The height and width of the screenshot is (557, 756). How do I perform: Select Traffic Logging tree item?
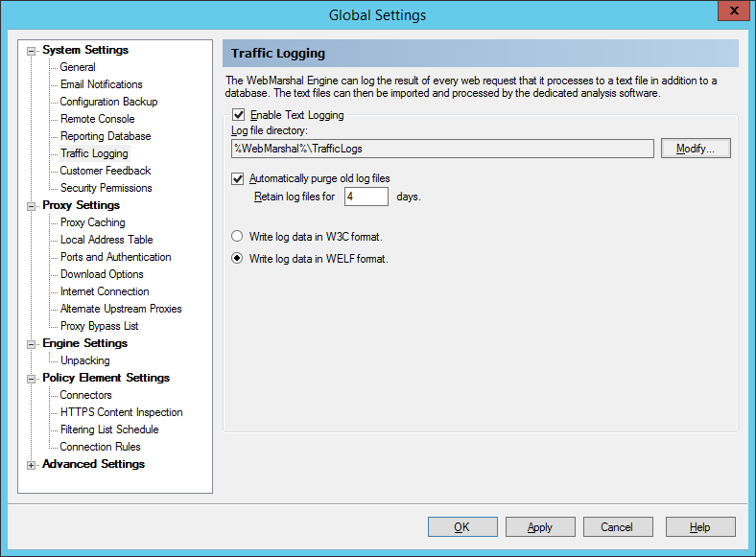(x=94, y=153)
